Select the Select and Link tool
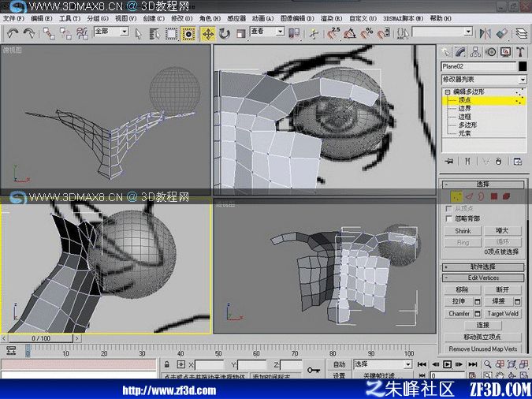Screen dimensions: 532x399 [x=49, y=33]
